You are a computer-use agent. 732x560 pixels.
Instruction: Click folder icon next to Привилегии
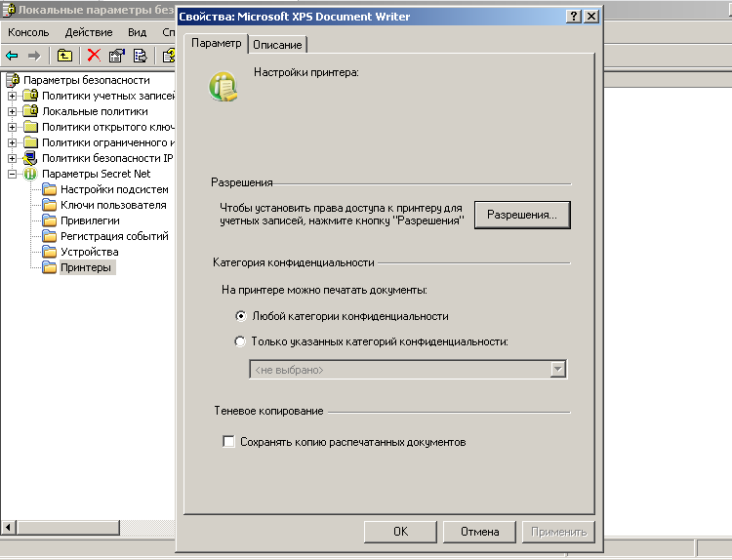[x=49, y=220]
